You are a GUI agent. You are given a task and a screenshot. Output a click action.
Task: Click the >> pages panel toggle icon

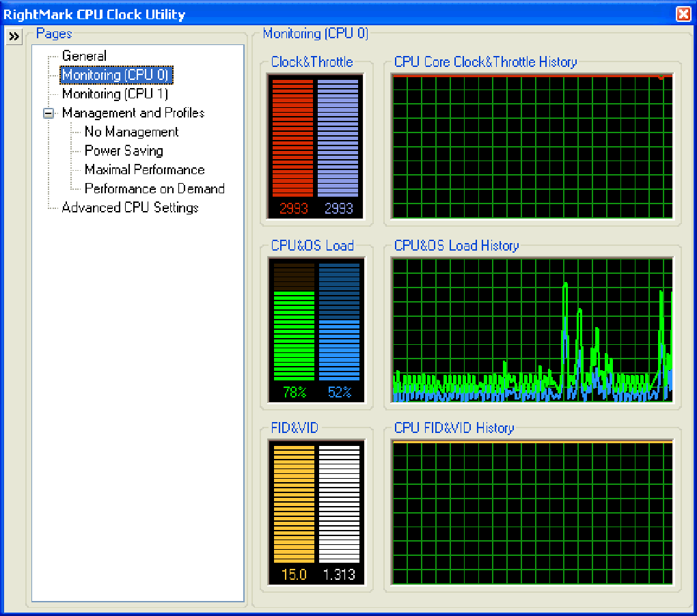point(13,37)
